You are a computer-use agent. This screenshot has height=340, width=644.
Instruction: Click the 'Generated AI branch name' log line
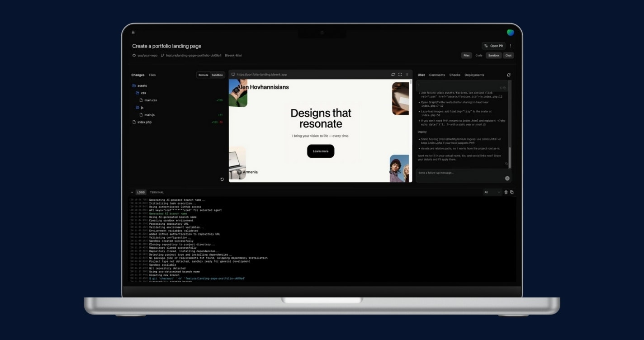pos(168,213)
